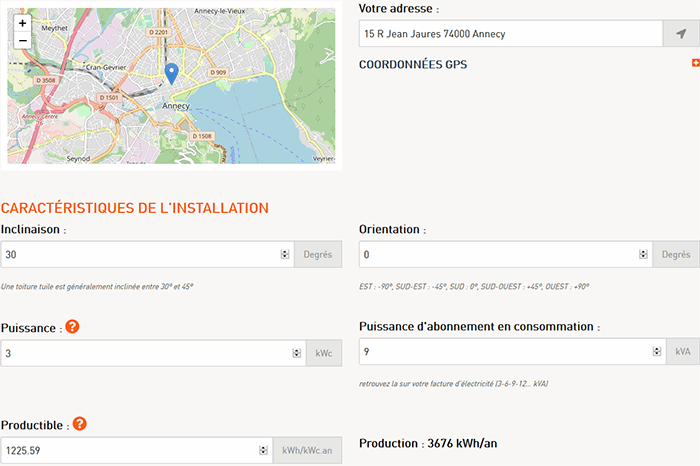Click the Productible spinner arrows

coord(263,451)
